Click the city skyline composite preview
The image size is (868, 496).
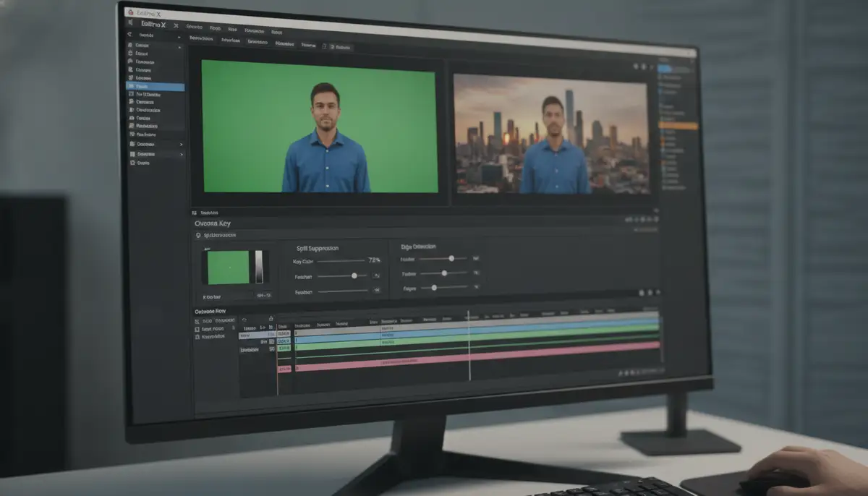[551, 134]
